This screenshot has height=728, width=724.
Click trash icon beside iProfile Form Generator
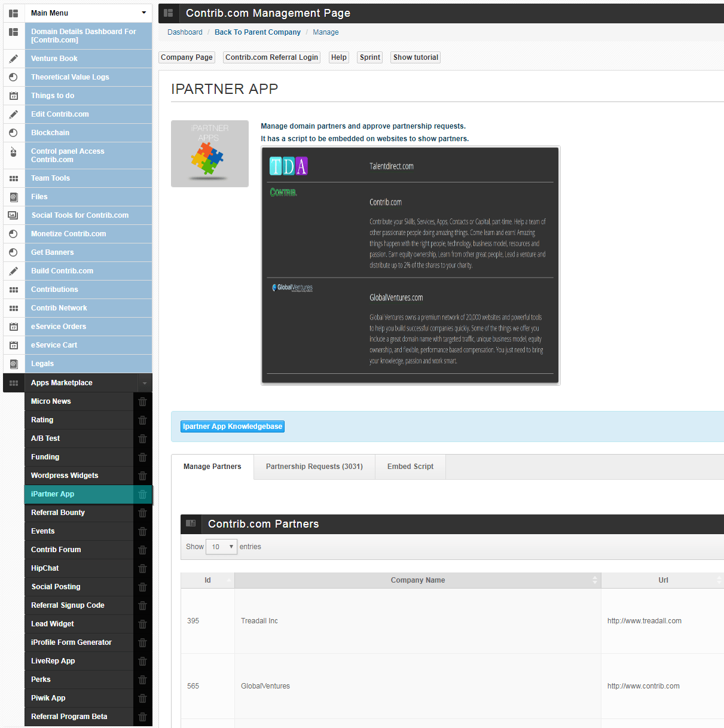click(142, 642)
